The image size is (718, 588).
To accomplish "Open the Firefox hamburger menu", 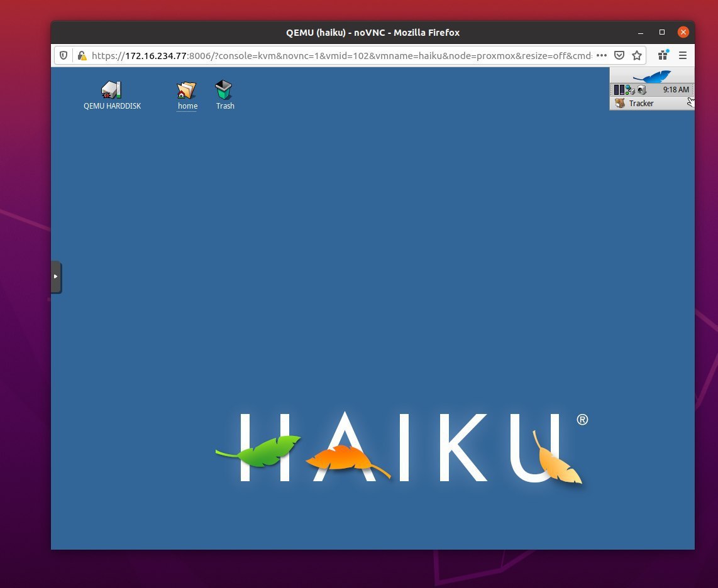I will click(683, 55).
